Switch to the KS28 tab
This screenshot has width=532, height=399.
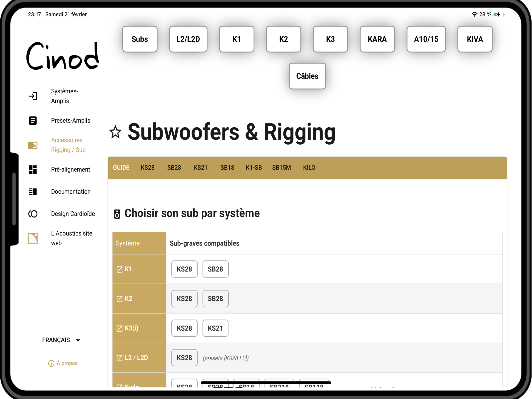click(x=148, y=168)
